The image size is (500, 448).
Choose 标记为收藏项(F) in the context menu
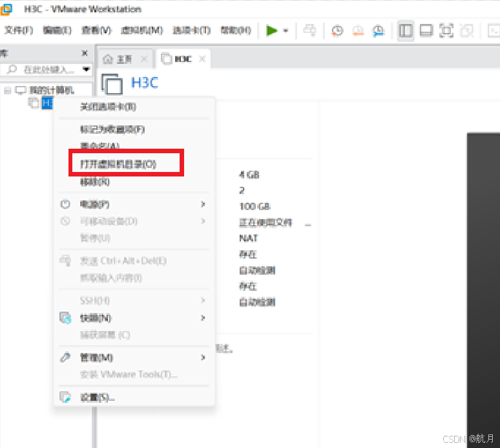point(134,129)
